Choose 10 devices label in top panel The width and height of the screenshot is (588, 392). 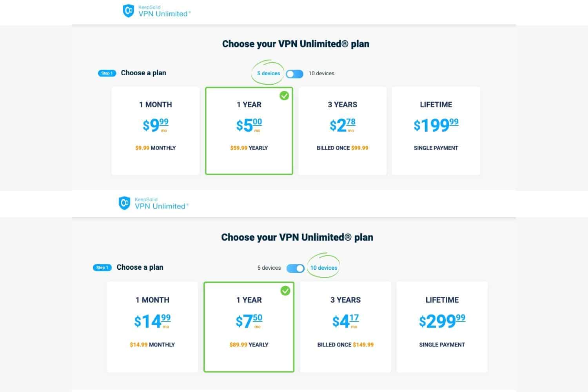pyautogui.click(x=321, y=73)
